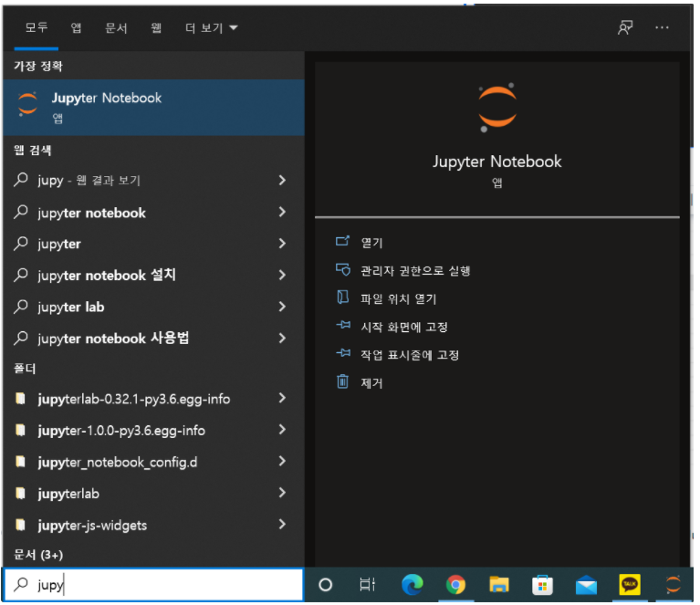Screen dimensions: 700x605
Task: Click folder icon of jupyter-js-widgets
Action: 20,525
